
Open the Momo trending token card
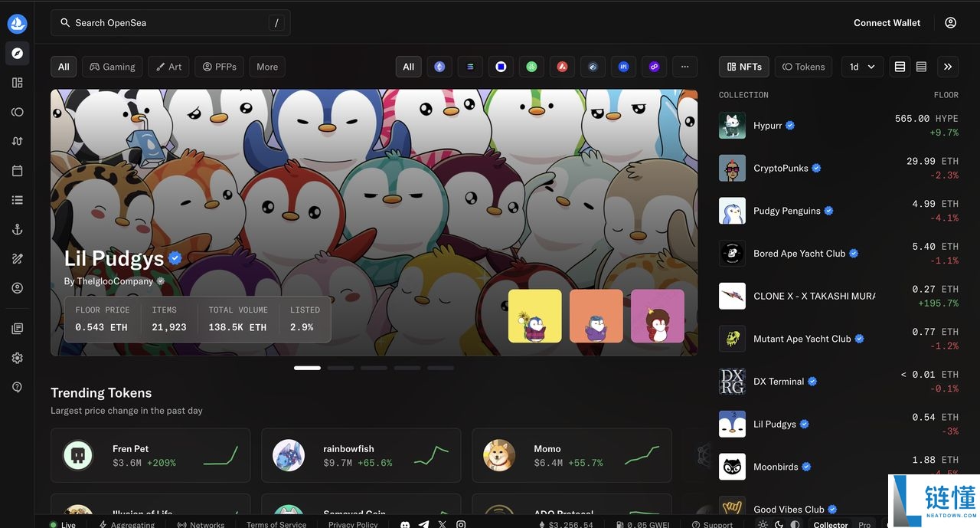point(572,455)
